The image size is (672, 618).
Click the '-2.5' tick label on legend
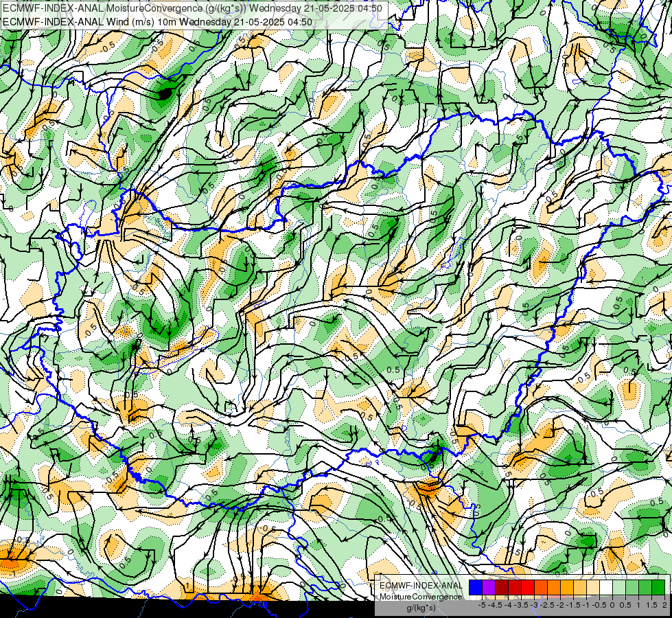coord(547,605)
